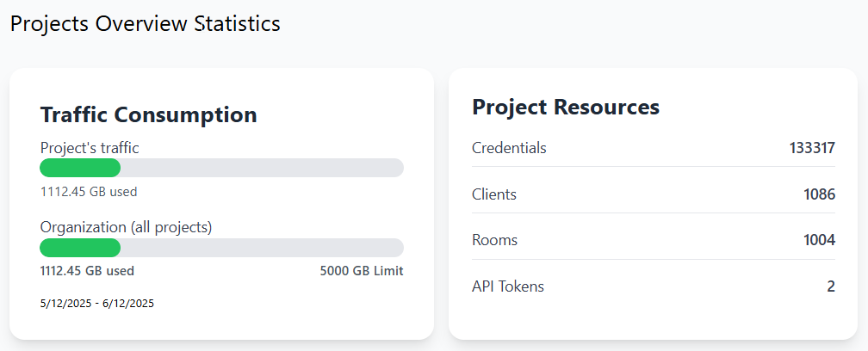The height and width of the screenshot is (351, 868).
Task: Click the Project's traffic progress bar
Action: pos(221,168)
